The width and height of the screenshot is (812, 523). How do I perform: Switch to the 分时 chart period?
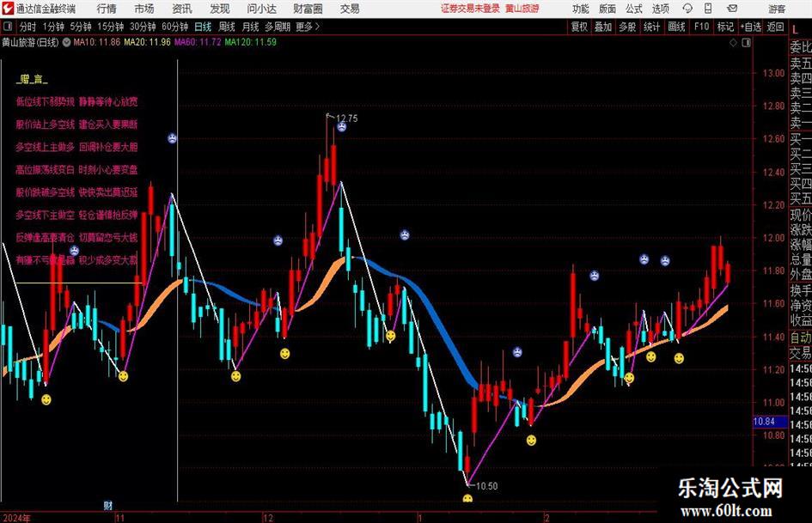pos(27,27)
